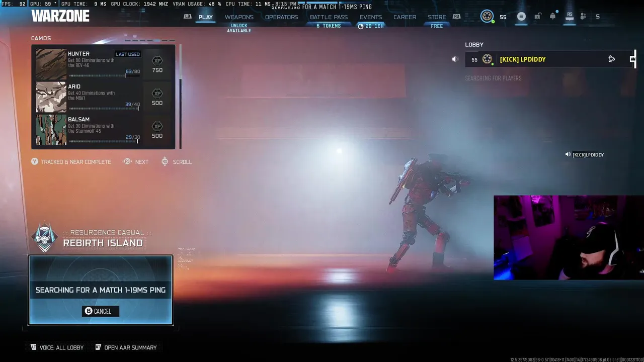Screen dimensions: 644x362
Task: Open AAR Summary
Action: (126, 347)
